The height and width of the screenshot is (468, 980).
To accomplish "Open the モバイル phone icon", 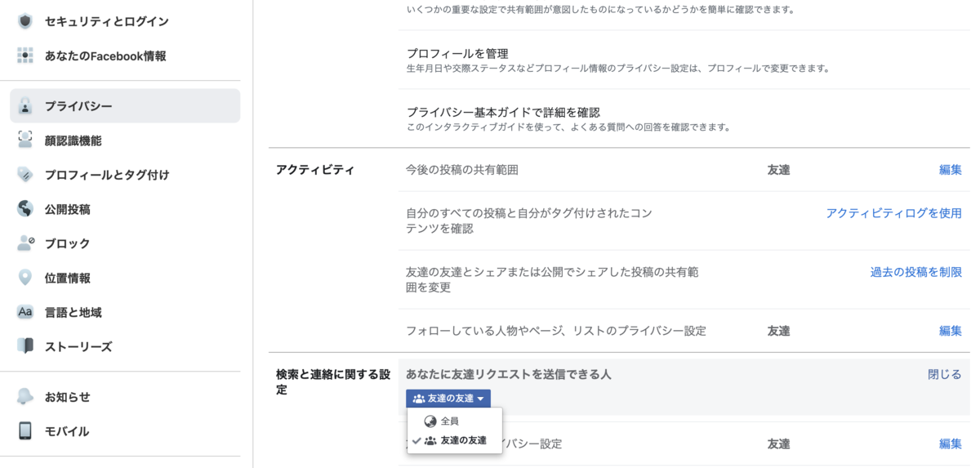I will (25, 431).
